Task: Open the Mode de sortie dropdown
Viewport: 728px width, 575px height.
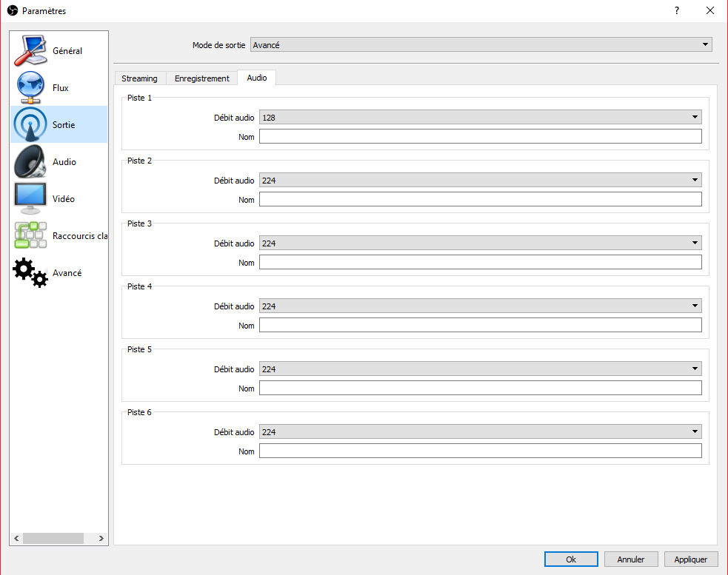Action: pyautogui.click(x=481, y=44)
